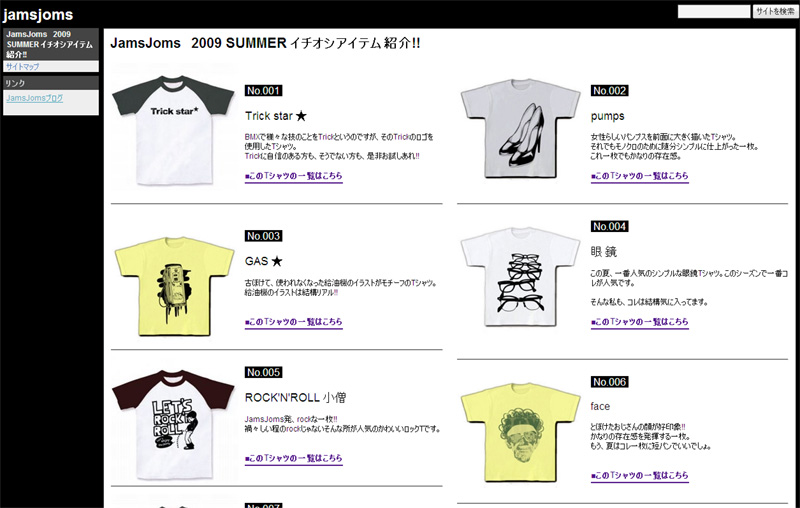Viewport: 800px width, 508px height.
Task: Click the サイトを検索 search button
Action: pyautogui.click(x=775, y=11)
